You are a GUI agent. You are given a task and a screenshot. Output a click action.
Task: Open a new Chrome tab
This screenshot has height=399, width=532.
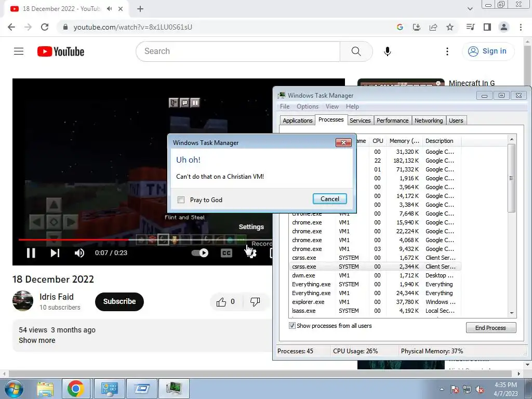point(140,9)
